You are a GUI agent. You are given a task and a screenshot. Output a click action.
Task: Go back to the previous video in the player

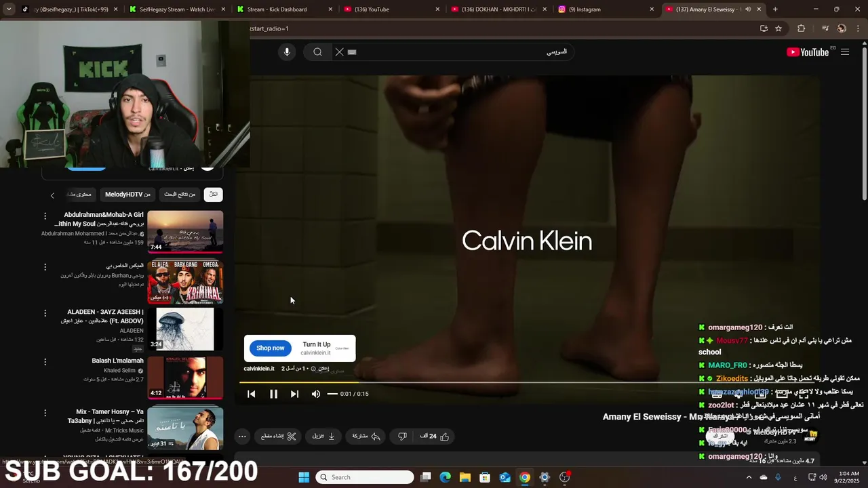[x=251, y=394]
